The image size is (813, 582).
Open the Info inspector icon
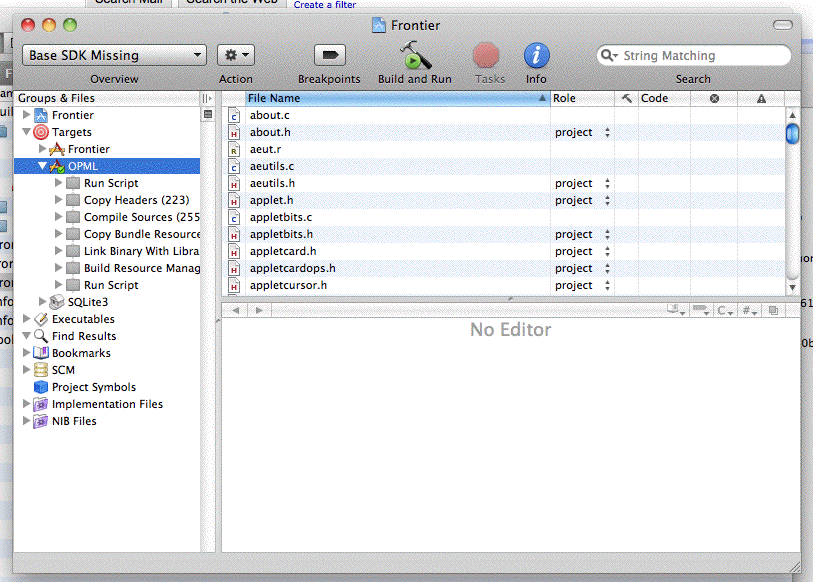(536, 55)
